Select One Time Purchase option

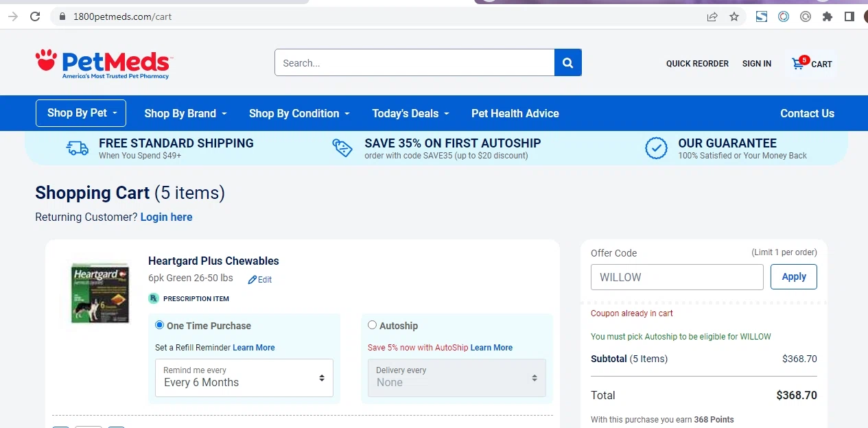point(160,325)
